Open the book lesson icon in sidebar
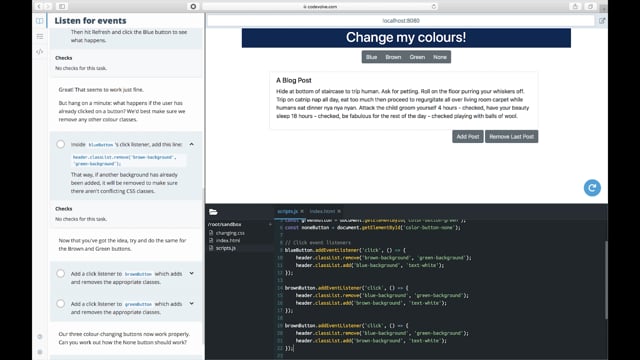 coord(40,20)
